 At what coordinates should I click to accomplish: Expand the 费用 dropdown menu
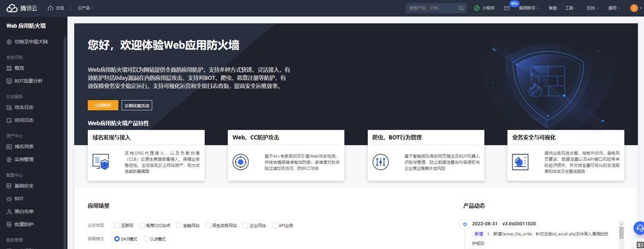pos(615,8)
